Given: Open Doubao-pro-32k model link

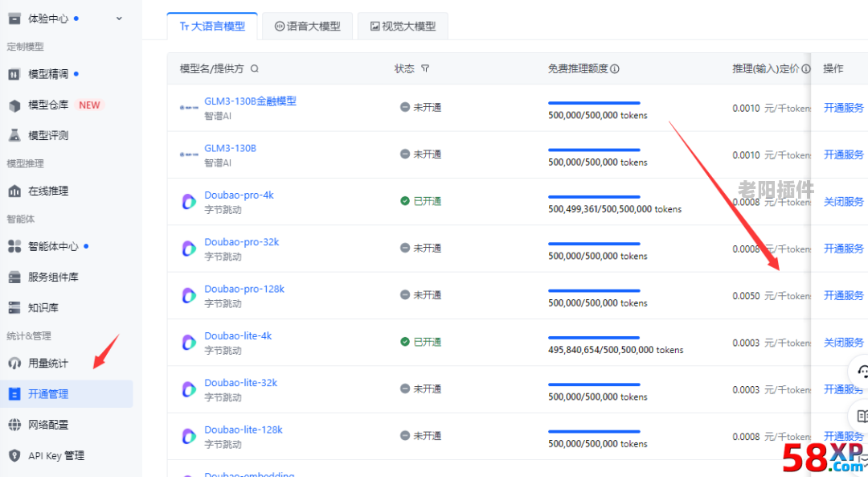Looking at the screenshot, I should coord(242,242).
